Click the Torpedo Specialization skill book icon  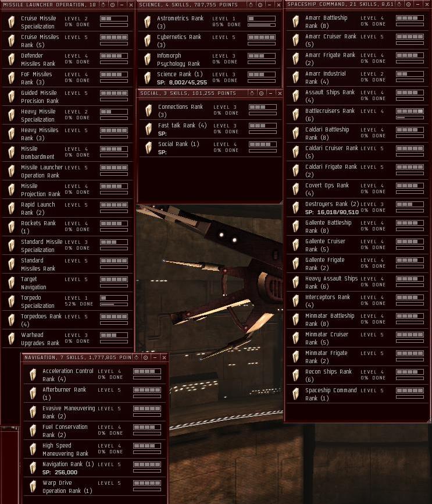pyautogui.click(x=12, y=301)
